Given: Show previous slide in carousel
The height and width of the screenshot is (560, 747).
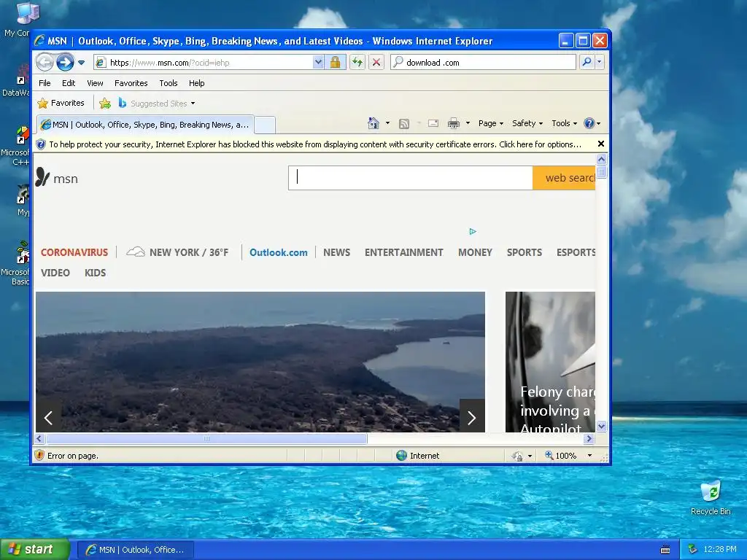Looking at the screenshot, I should (49, 418).
